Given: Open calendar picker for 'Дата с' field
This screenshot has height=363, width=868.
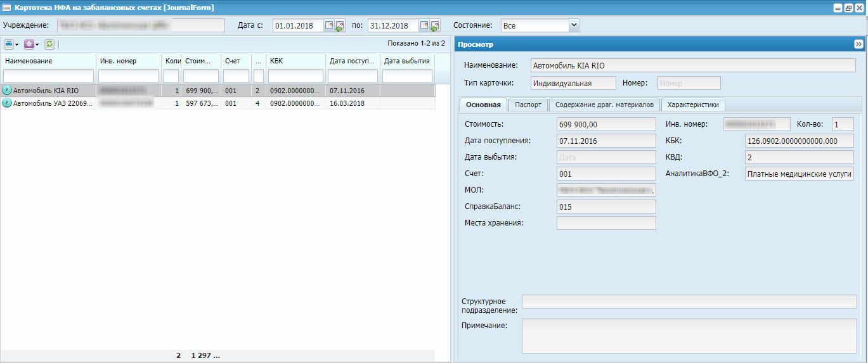Looking at the screenshot, I should (329, 25).
